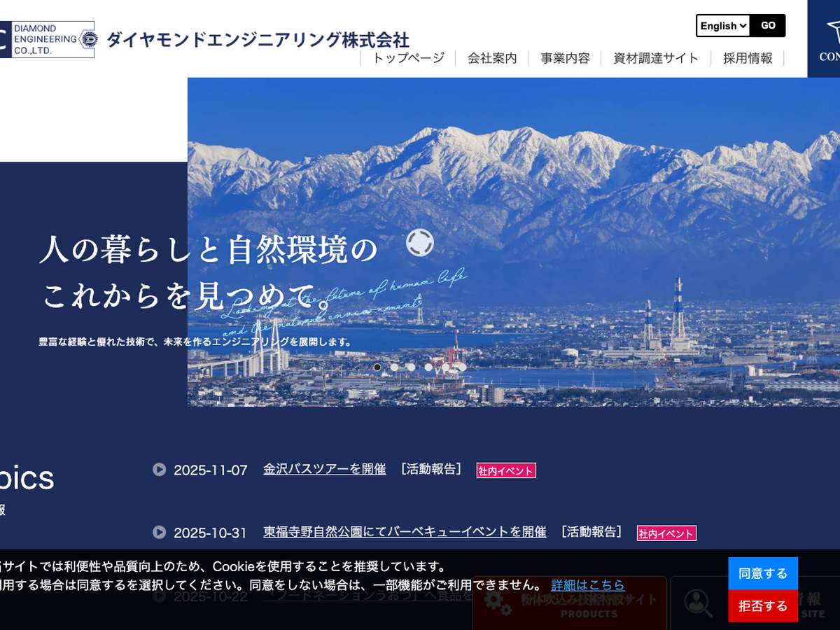The width and height of the screenshot is (840, 630).
Task: Open 会社案内 menu item
Action: [x=492, y=58]
